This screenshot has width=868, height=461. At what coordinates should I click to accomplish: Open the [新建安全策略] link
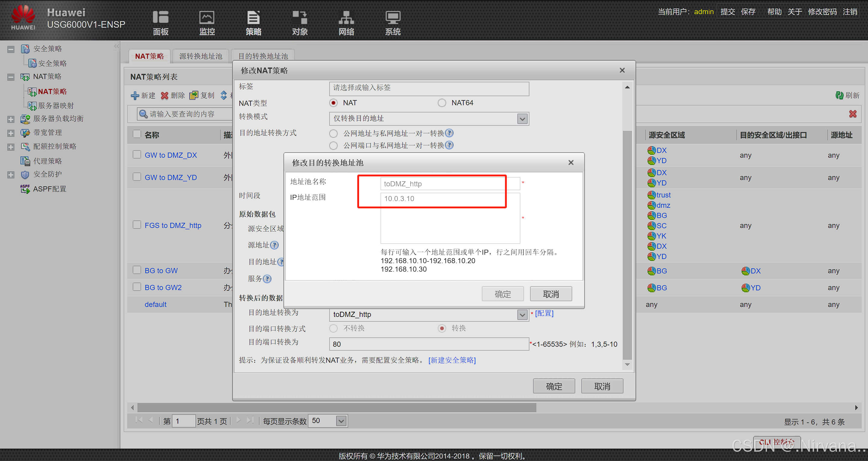tap(452, 360)
